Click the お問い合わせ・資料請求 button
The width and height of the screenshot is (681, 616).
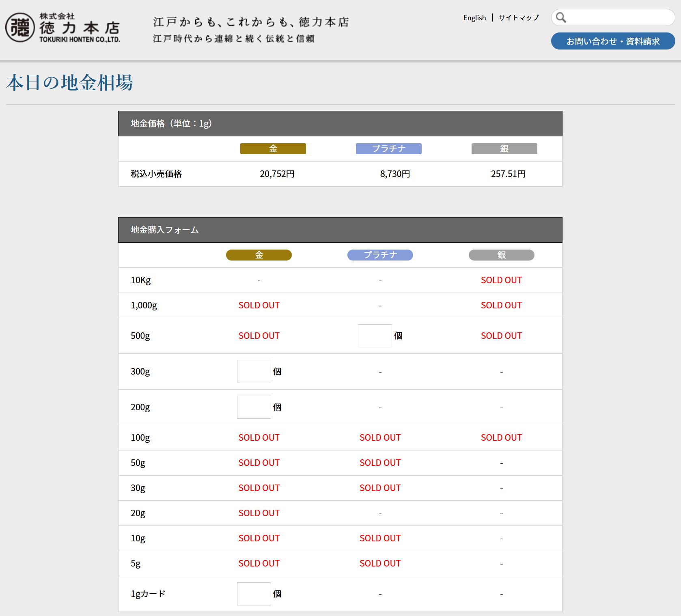point(613,41)
